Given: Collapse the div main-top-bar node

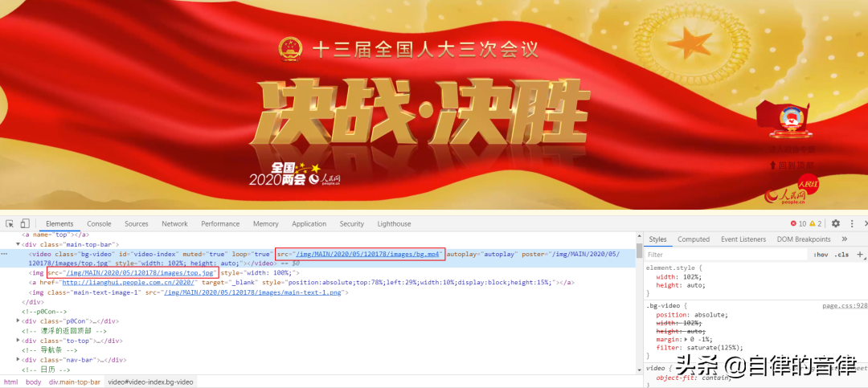Looking at the screenshot, I should coord(18,244).
